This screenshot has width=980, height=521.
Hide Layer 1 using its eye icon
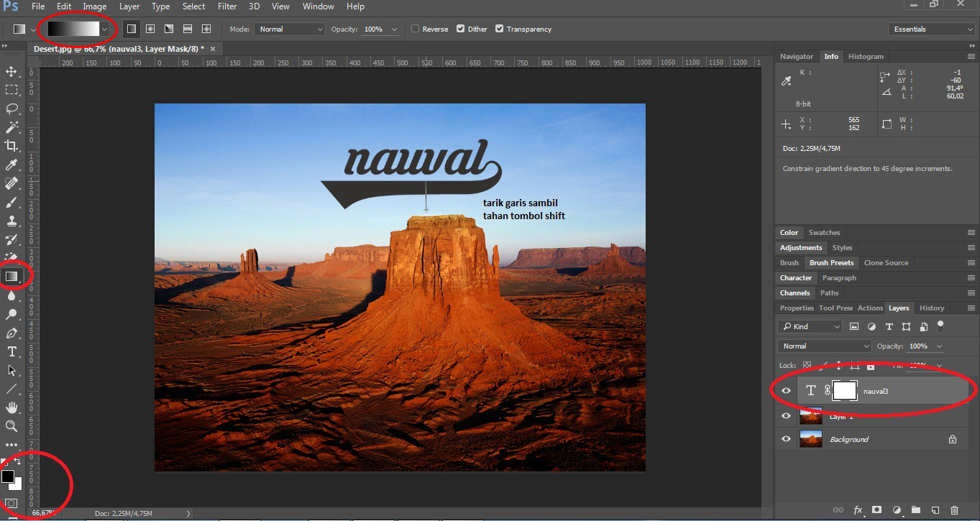786,415
